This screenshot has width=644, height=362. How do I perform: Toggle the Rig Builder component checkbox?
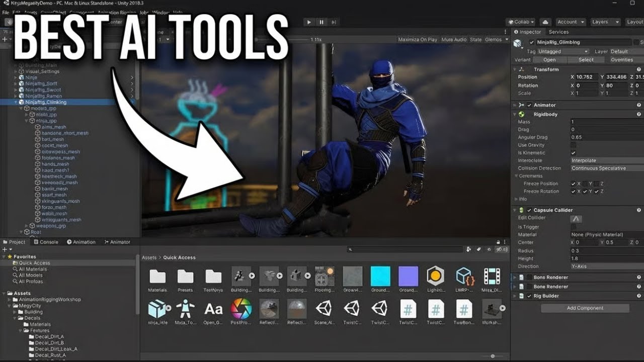point(529,296)
